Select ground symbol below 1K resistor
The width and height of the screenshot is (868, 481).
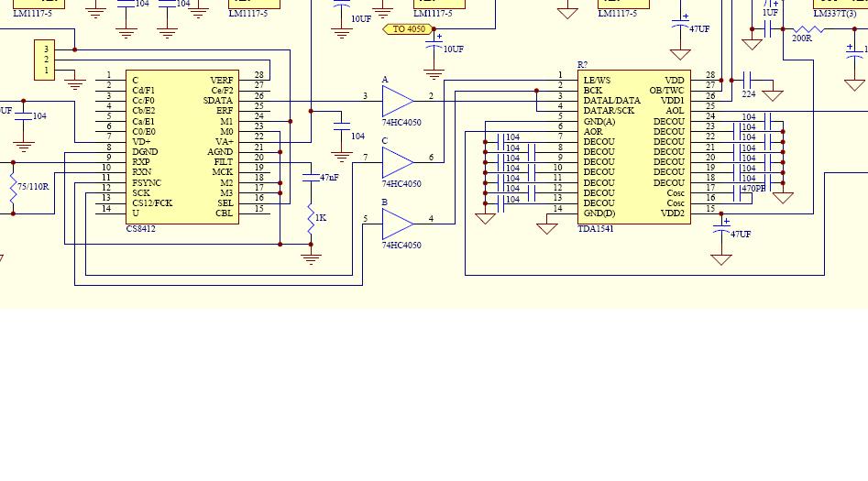[x=311, y=258]
